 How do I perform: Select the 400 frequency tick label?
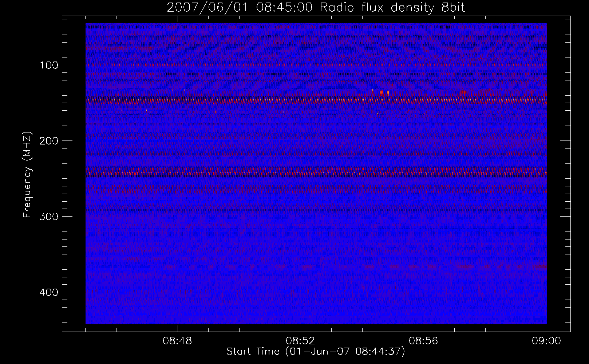[x=48, y=292]
